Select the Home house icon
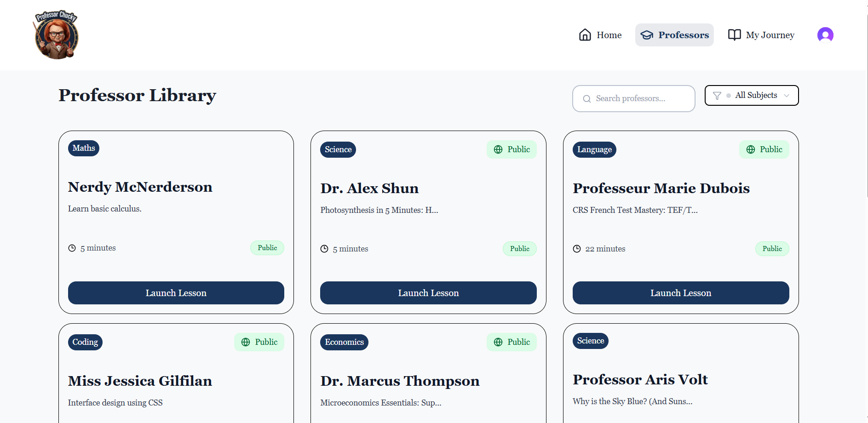The height and width of the screenshot is (423, 868). (x=584, y=34)
